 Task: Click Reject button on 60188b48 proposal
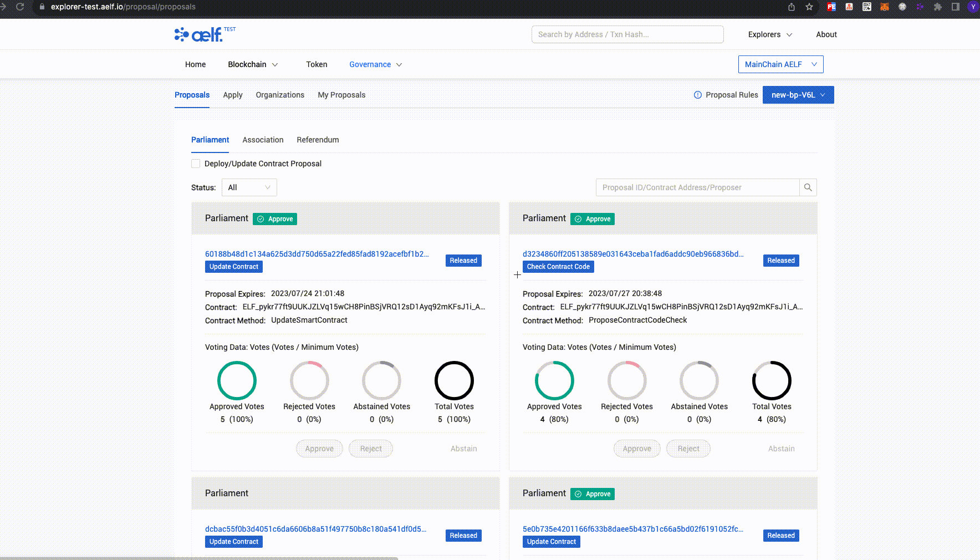(371, 449)
